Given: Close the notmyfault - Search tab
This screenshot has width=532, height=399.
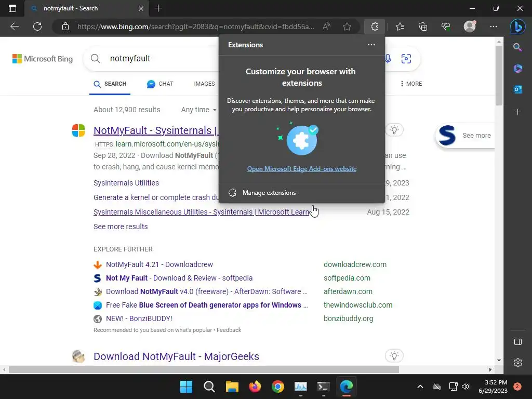Looking at the screenshot, I should [141, 9].
